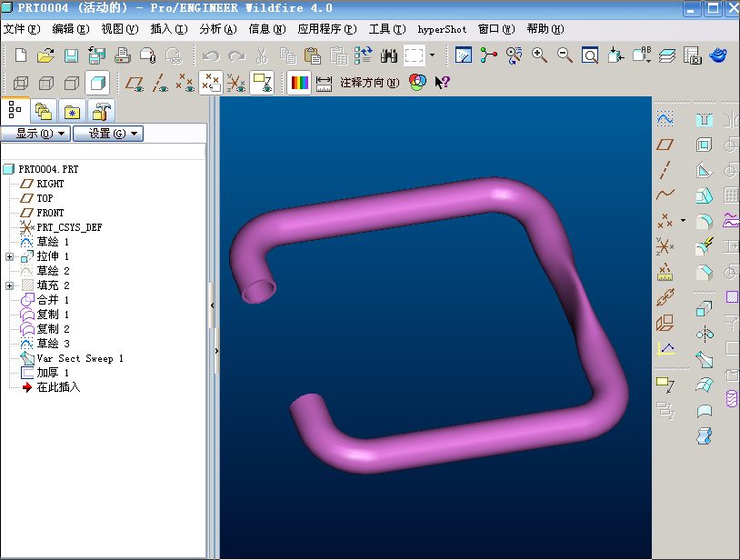Toggle datum axes display

[x=160, y=83]
